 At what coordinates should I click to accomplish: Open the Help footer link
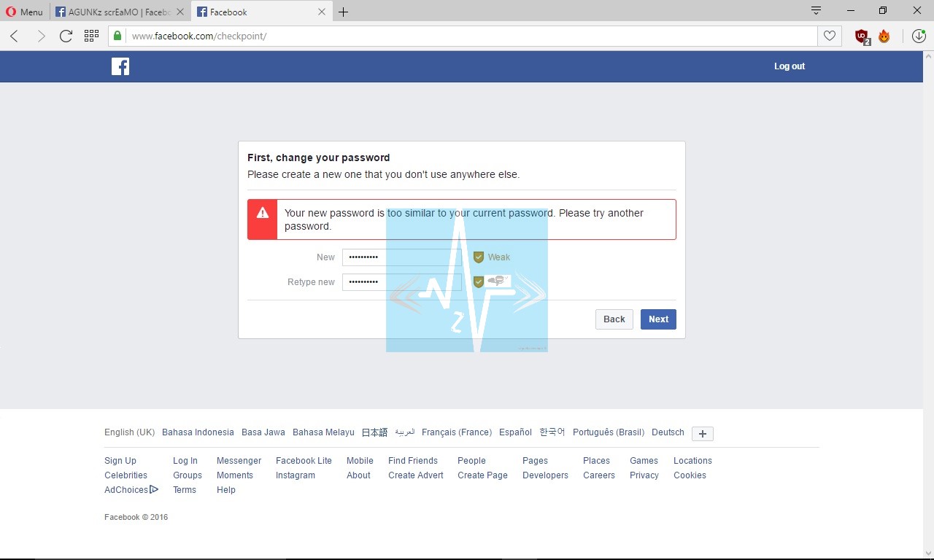(226, 490)
